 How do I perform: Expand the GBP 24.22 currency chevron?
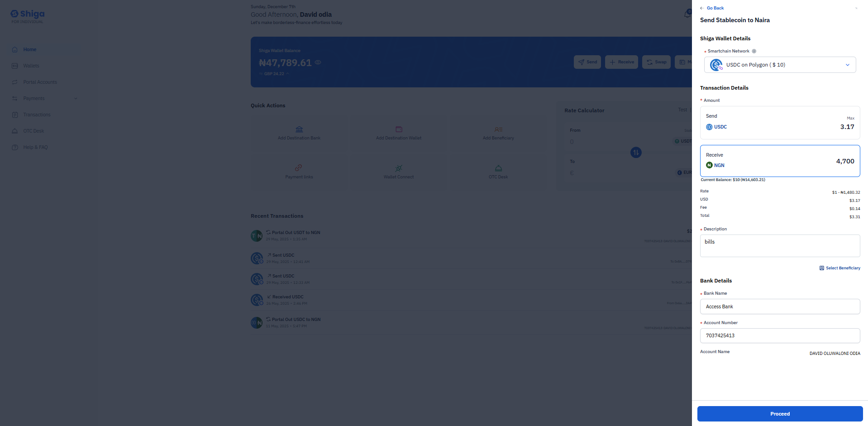287,74
